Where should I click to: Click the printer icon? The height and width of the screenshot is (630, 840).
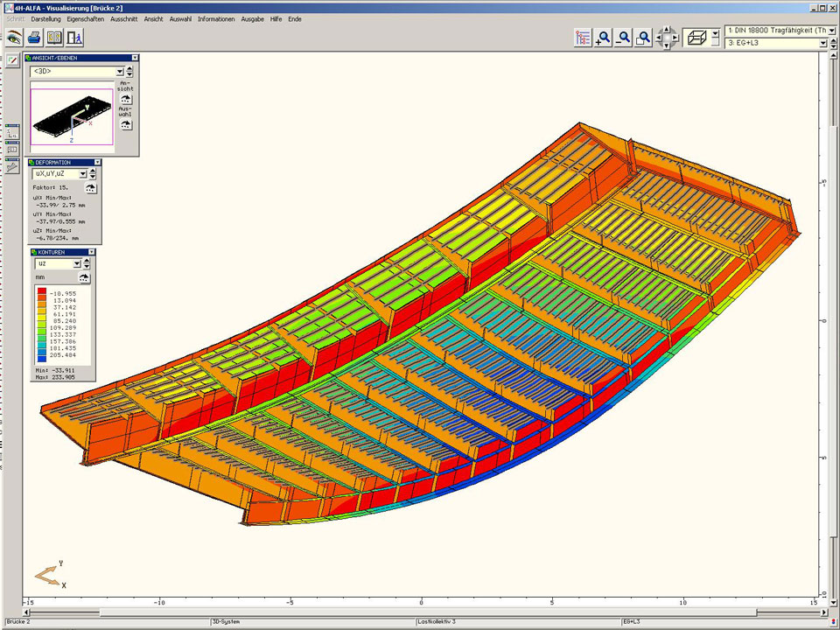point(34,37)
